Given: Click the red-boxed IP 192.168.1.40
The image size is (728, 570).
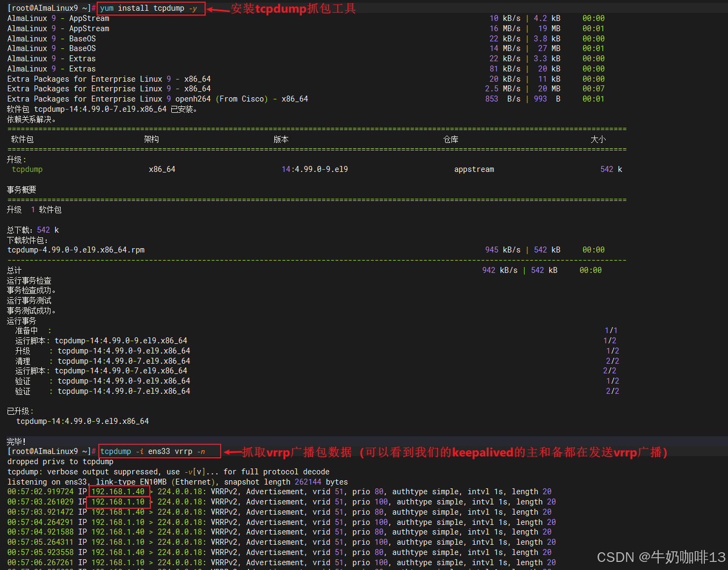Looking at the screenshot, I should (118, 492).
